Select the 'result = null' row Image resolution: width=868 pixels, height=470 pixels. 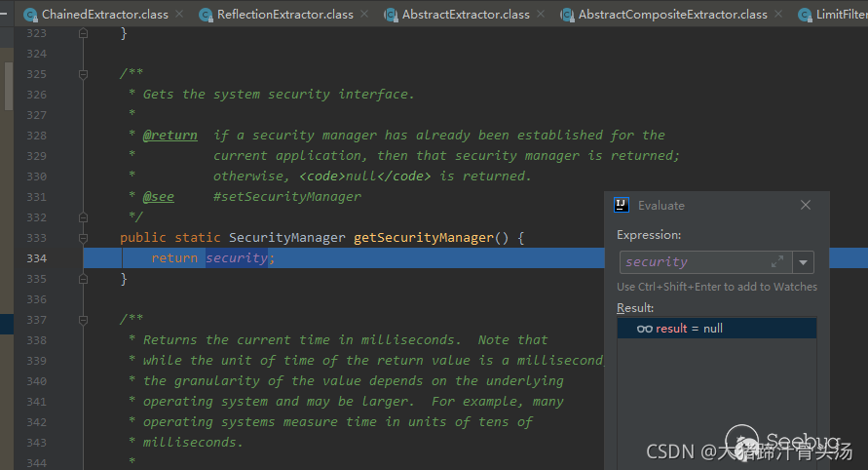click(717, 329)
